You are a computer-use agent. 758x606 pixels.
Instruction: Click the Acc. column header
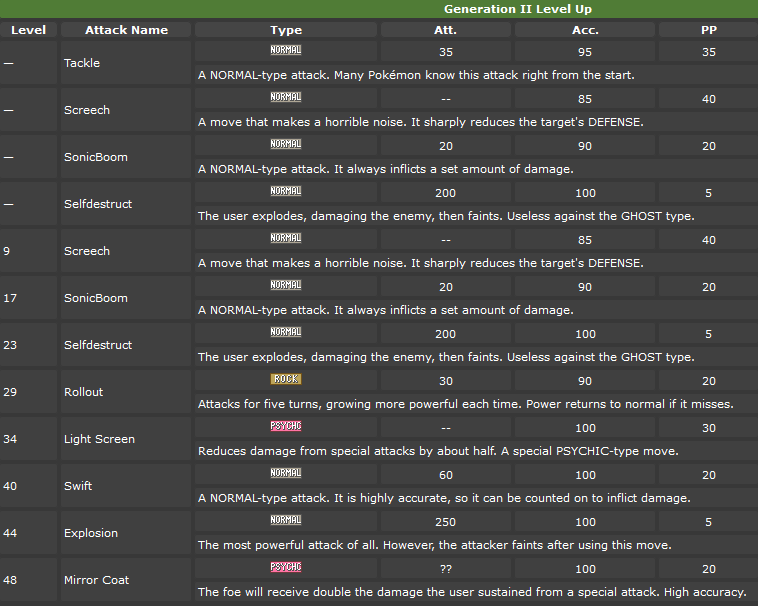[585, 30]
